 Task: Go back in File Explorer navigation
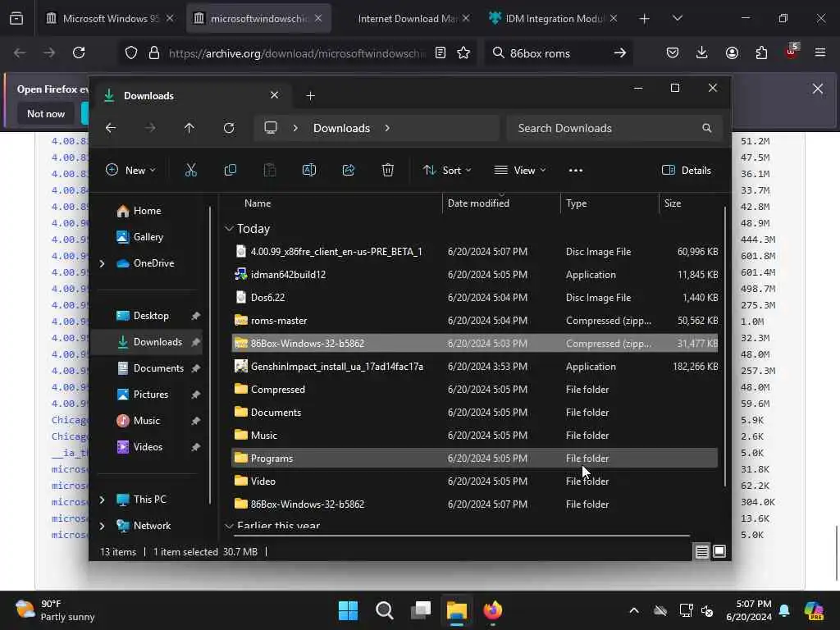(111, 128)
